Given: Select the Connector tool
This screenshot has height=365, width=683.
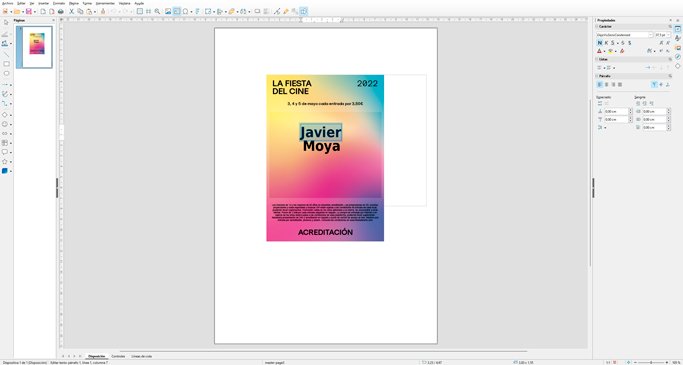Looking at the screenshot, I should point(5,104).
